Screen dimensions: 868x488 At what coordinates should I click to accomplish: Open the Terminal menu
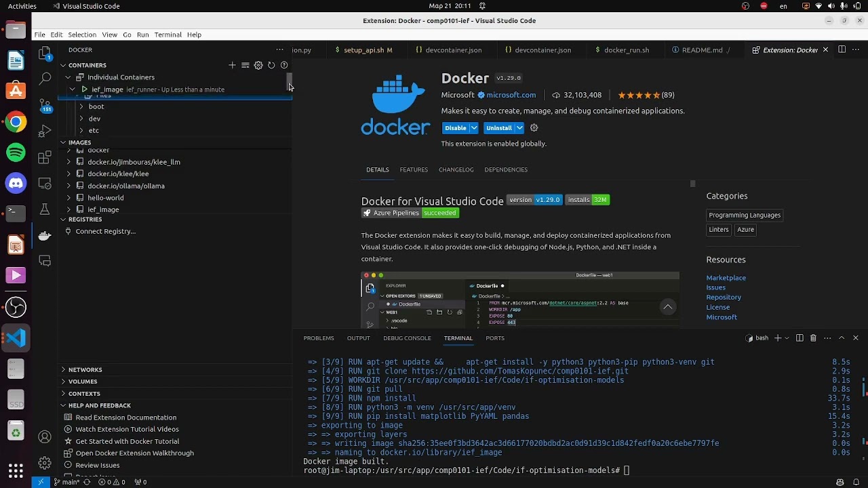click(x=167, y=35)
